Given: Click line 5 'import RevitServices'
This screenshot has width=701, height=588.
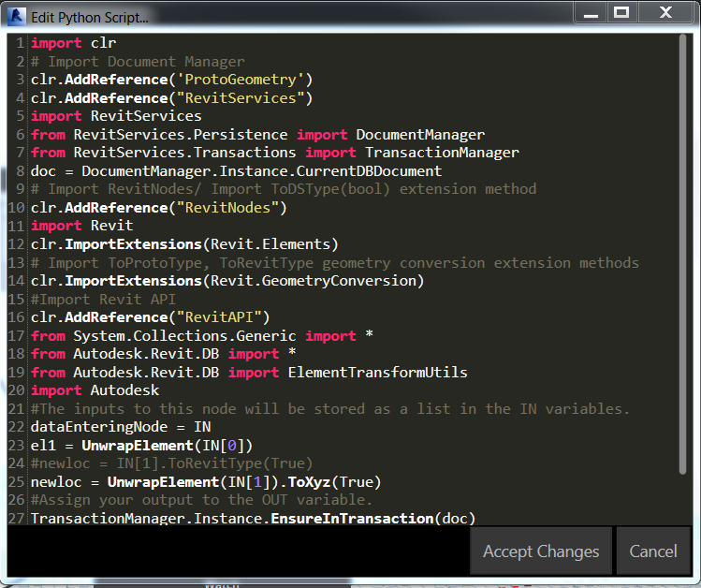Looking at the screenshot, I should [x=116, y=116].
